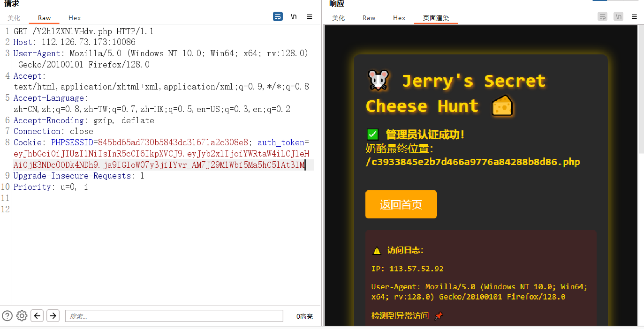Screen dimensions: 644x329
Task: Open response panel hamburger menu
Action: coord(634,16)
